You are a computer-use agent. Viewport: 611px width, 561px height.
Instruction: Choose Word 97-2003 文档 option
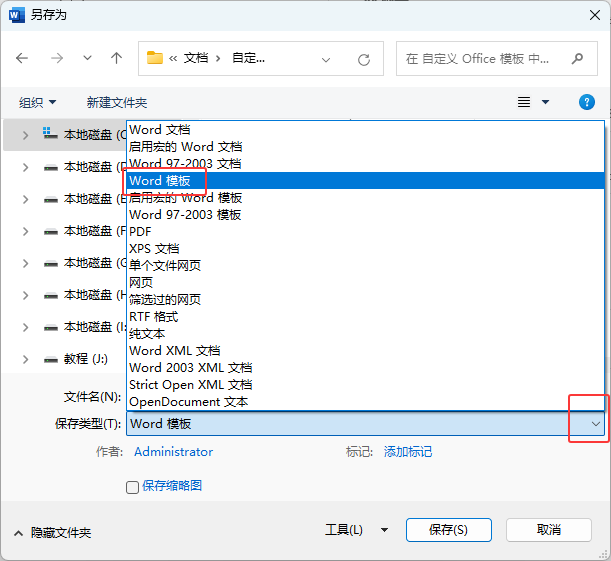366,164
